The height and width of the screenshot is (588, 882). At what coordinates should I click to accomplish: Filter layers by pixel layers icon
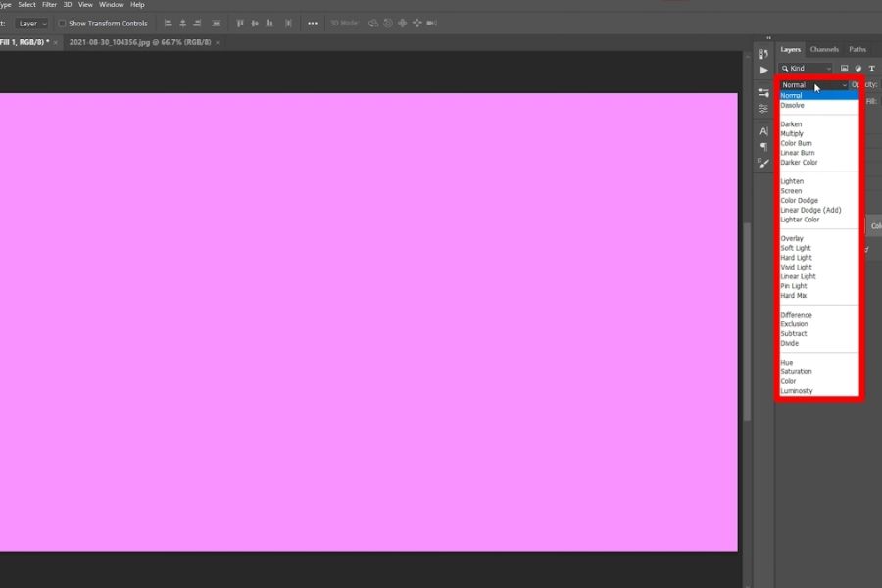[844, 69]
